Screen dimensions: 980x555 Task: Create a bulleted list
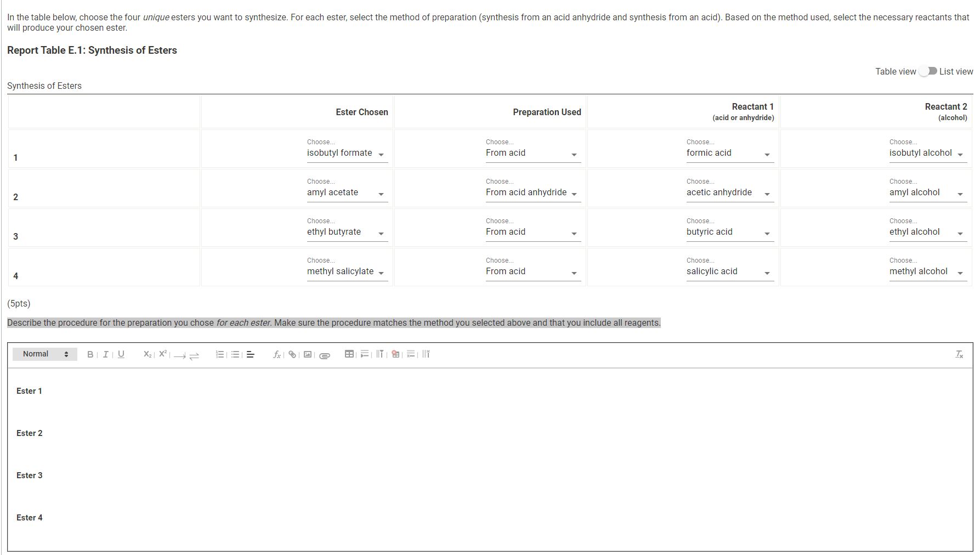(235, 354)
